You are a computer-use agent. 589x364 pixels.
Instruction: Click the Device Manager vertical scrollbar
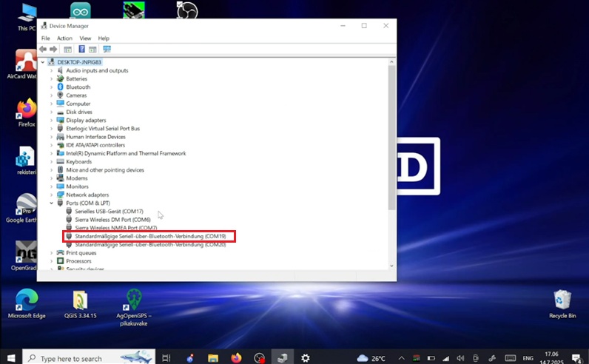392,133
